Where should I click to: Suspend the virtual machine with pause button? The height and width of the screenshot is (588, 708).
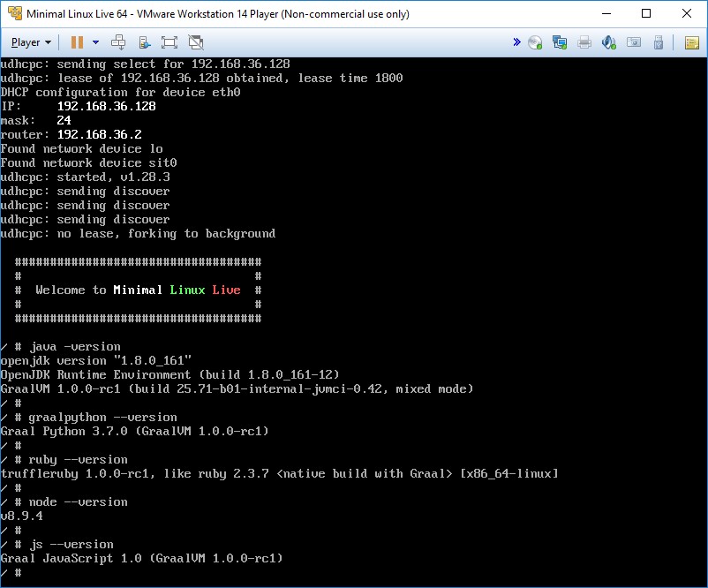coord(78,41)
